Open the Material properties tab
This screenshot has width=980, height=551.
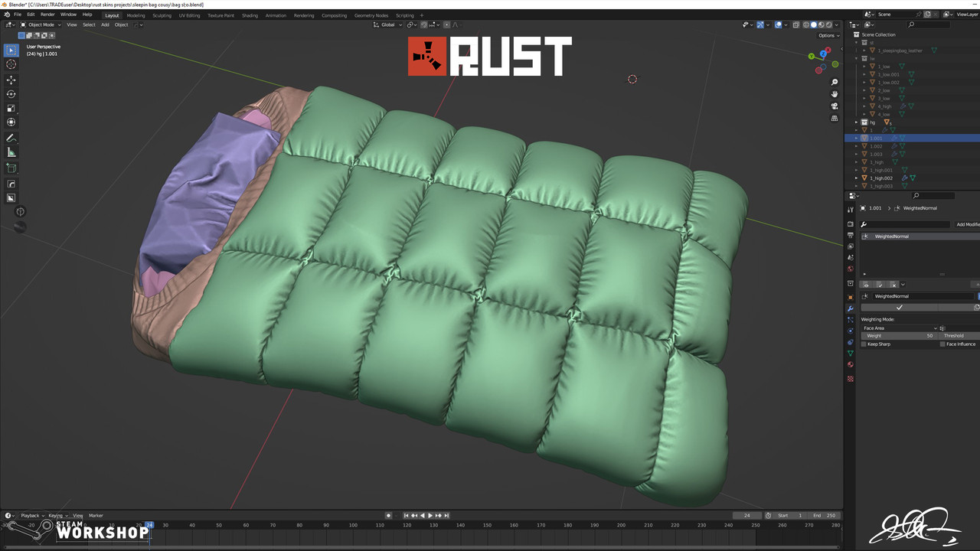(850, 365)
